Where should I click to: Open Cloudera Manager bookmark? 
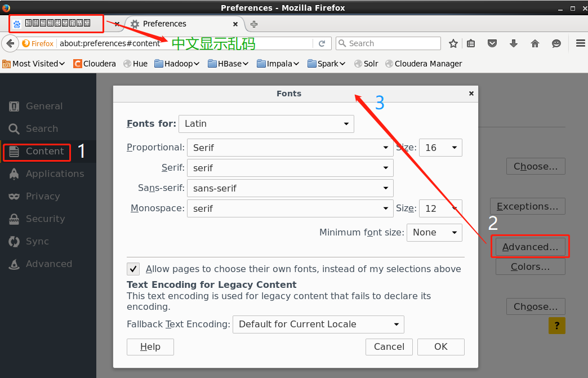424,64
